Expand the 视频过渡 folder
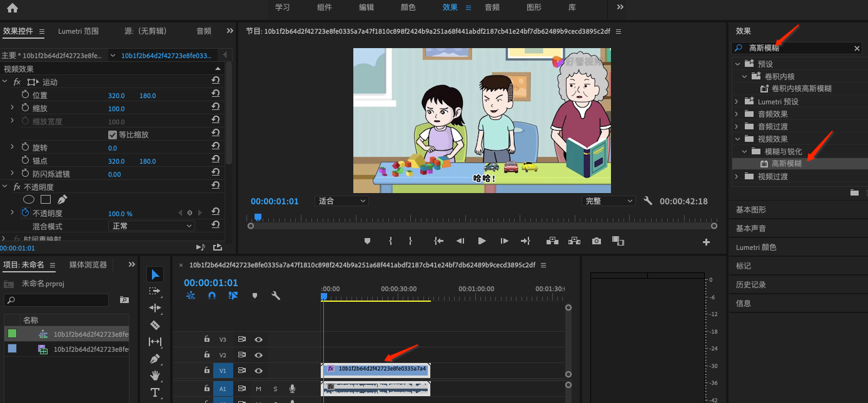868x403 pixels. pyautogui.click(x=737, y=176)
